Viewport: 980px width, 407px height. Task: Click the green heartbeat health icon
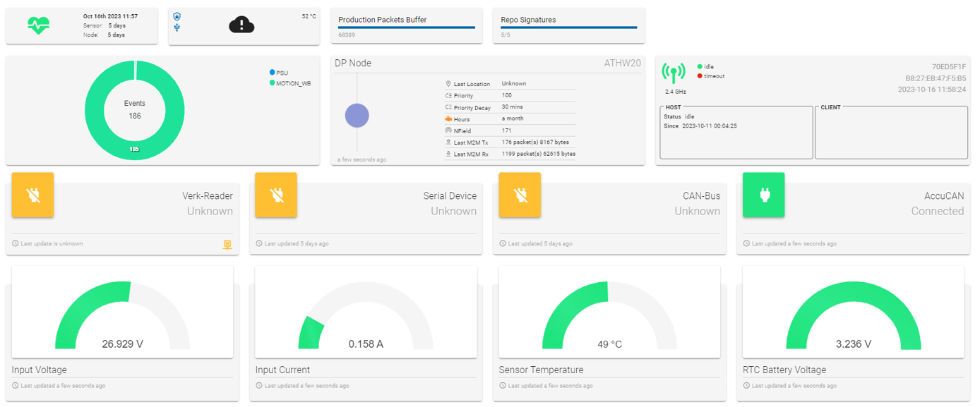(x=38, y=25)
